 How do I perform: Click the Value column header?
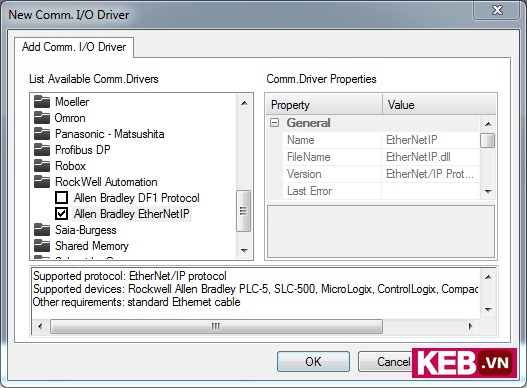click(439, 105)
